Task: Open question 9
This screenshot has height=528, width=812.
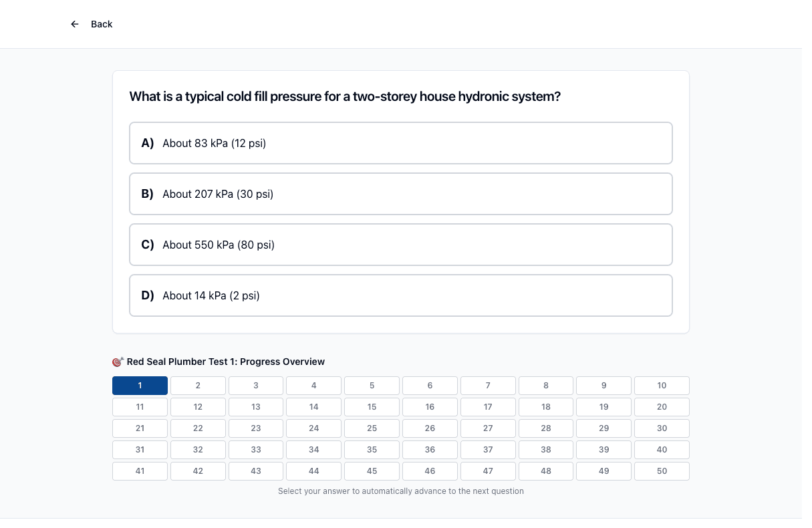Action: point(604,386)
